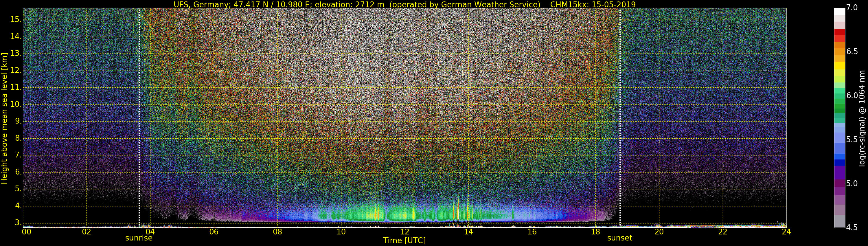The width and height of the screenshot is (868, 246).
Task: Click the 10 tick label on time axis
Action: tap(341, 232)
